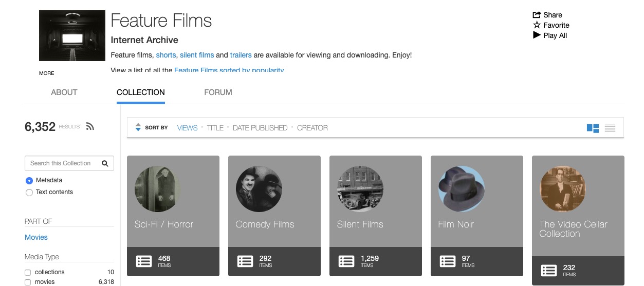Click the 468 items count
The image size is (644, 286).
click(164, 258)
